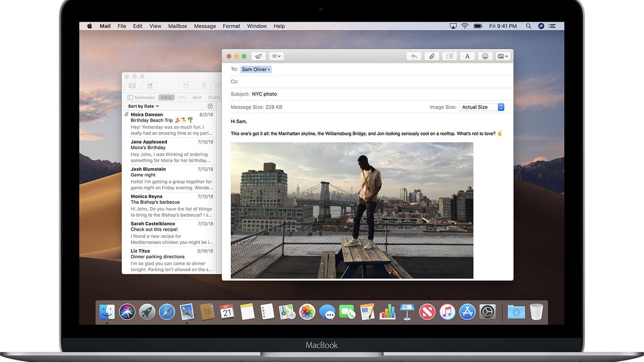
Task: Click the message filter icon
Action: tap(210, 106)
